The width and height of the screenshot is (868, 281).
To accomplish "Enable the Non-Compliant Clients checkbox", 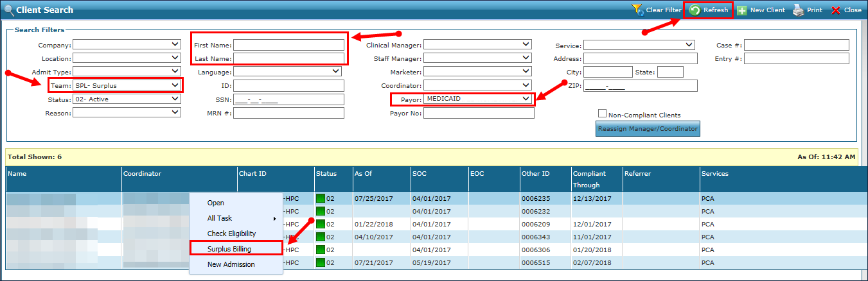I will (x=602, y=114).
